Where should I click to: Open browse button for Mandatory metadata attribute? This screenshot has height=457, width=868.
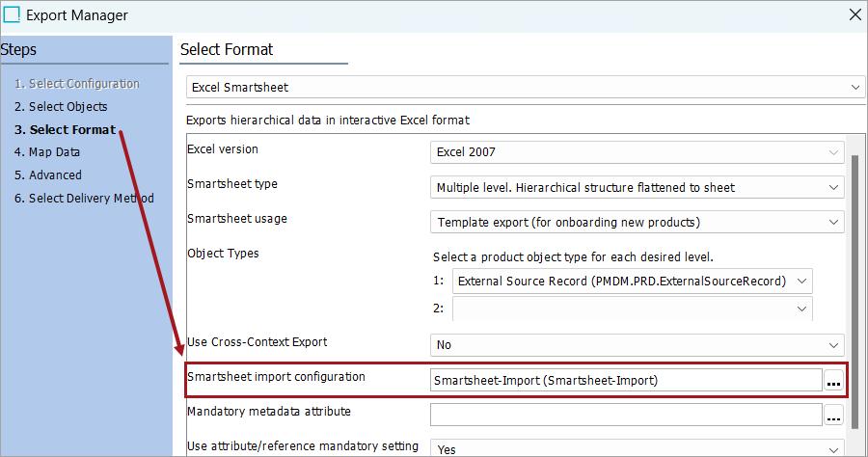point(833,416)
